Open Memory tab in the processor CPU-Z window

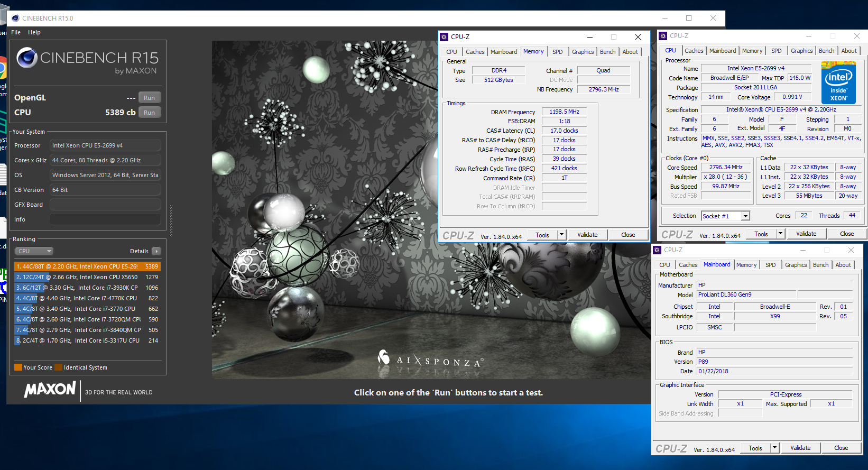pyautogui.click(x=752, y=51)
